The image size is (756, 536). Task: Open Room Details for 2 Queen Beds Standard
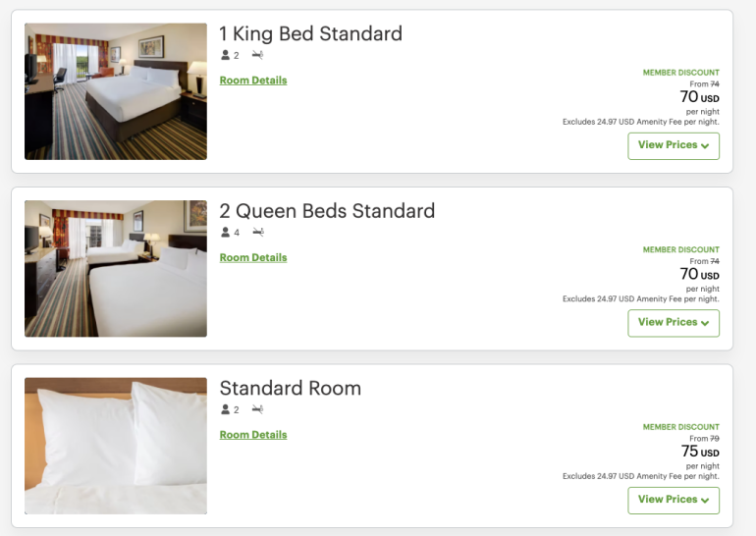click(253, 258)
